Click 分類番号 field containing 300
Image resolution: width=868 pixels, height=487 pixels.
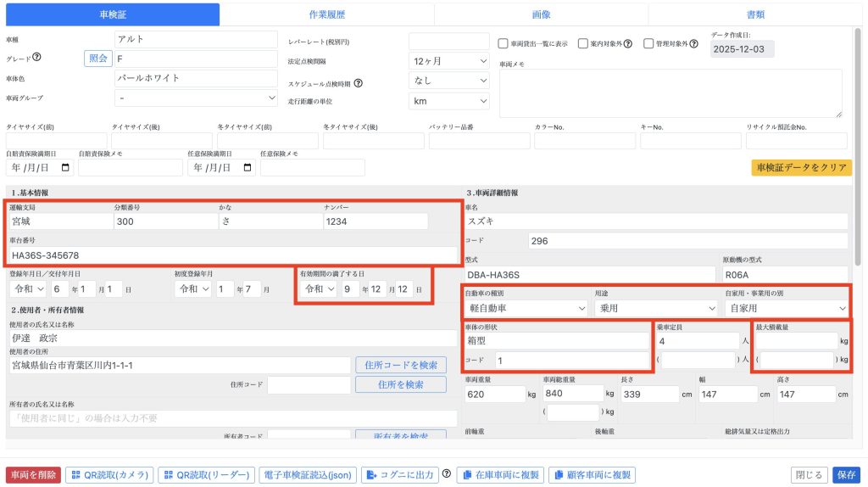[x=166, y=221]
